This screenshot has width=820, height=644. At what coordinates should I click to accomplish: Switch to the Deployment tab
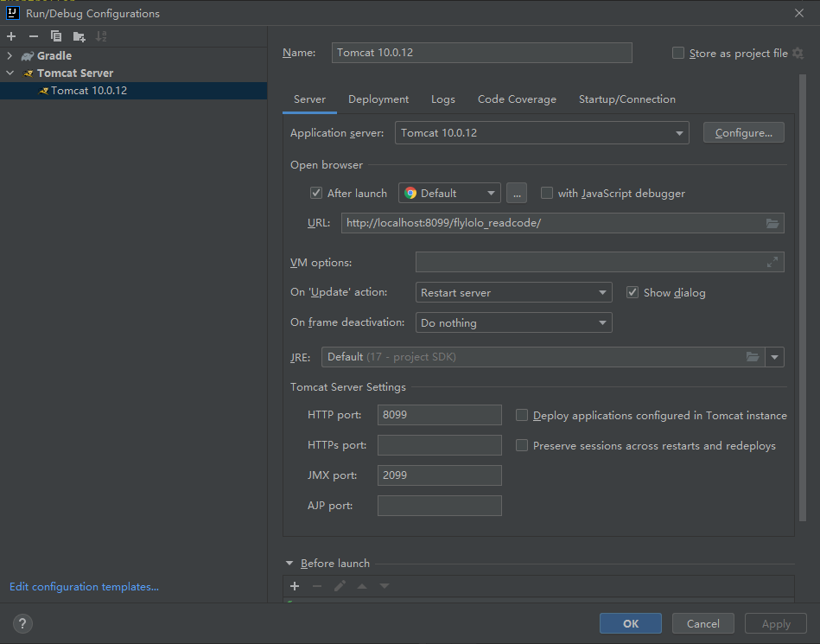[x=378, y=99]
